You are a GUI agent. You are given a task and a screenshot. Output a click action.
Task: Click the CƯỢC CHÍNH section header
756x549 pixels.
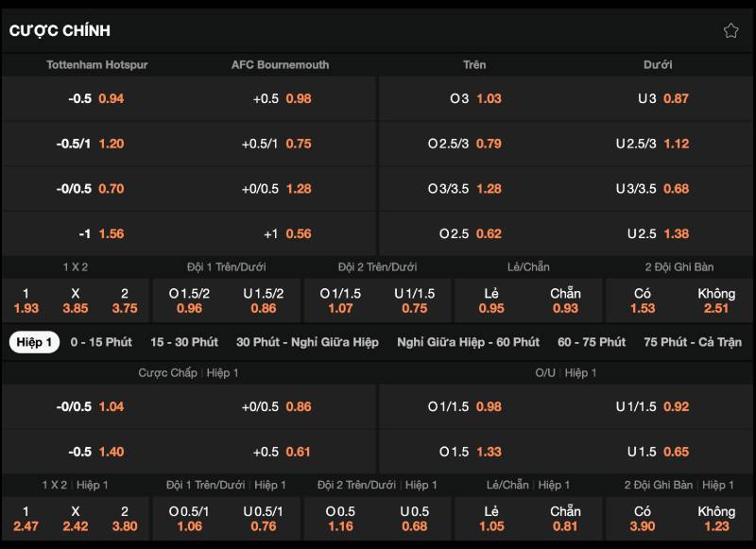tap(60, 30)
